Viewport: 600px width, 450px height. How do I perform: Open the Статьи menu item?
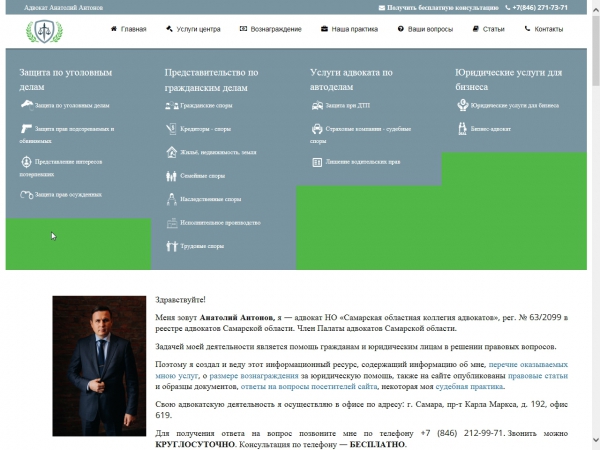click(493, 29)
